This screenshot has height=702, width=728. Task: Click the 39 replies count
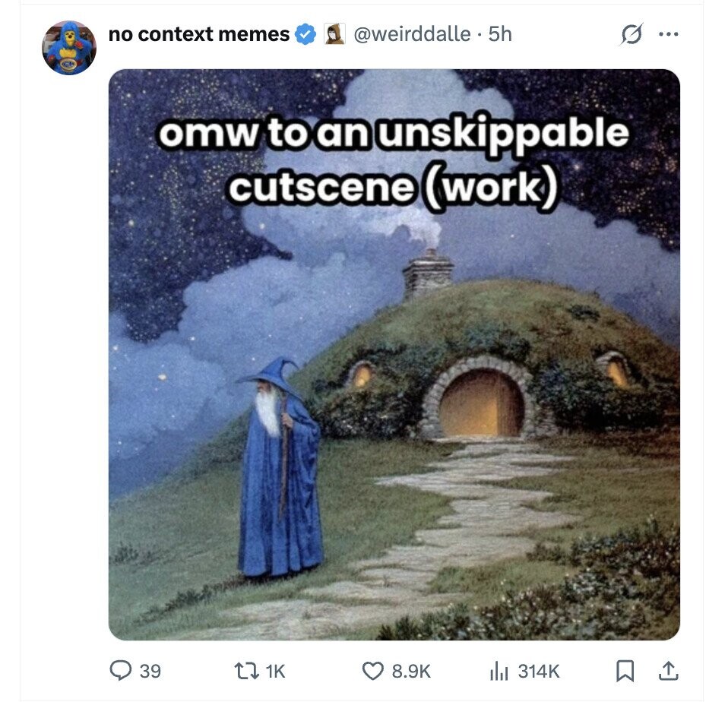tap(150, 672)
